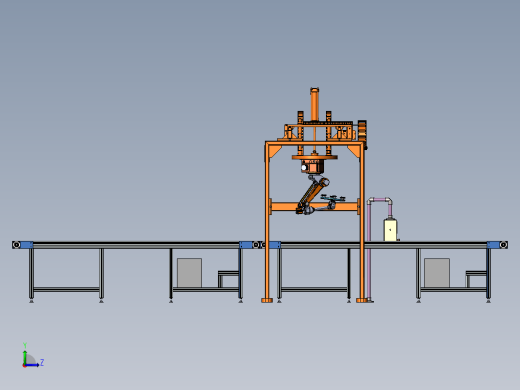Image resolution: width=520 pixels, height=390 pixels.
Task: Select the pink vertical pipe beside the gantry
Action: (x=369, y=250)
